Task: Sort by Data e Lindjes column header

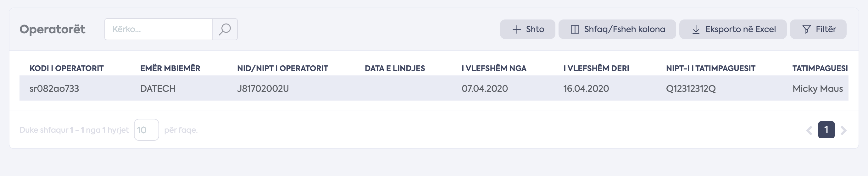Action: click(395, 68)
